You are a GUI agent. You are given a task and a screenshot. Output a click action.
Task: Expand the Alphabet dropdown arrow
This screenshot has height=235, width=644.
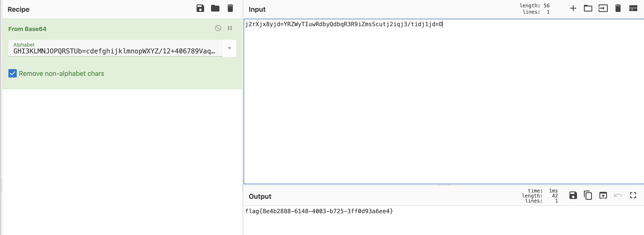[229, 48]
